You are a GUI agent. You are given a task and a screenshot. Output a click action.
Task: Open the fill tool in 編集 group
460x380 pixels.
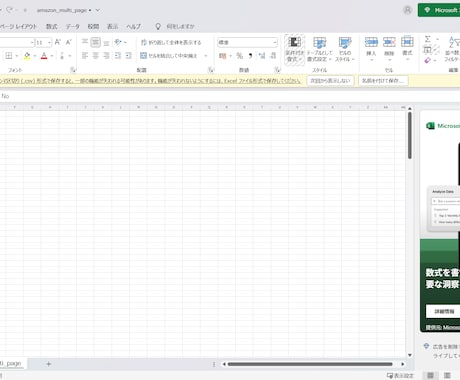click(428, 50)
